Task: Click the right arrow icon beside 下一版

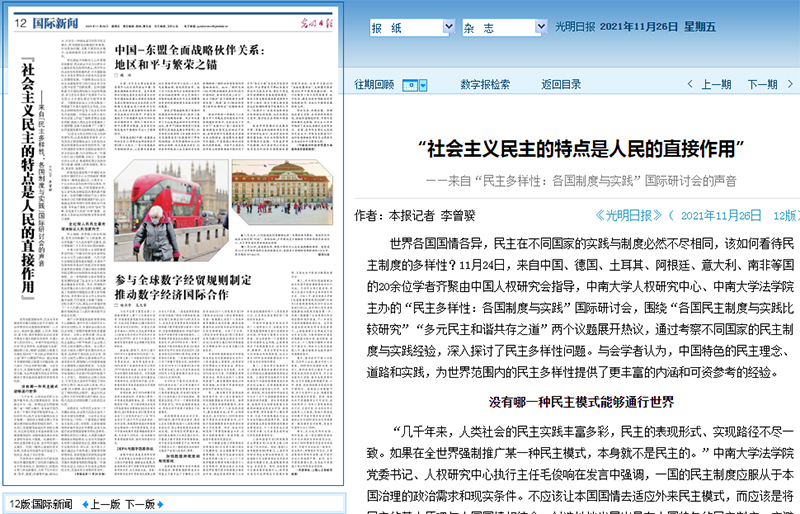Action: pos(163,504)
